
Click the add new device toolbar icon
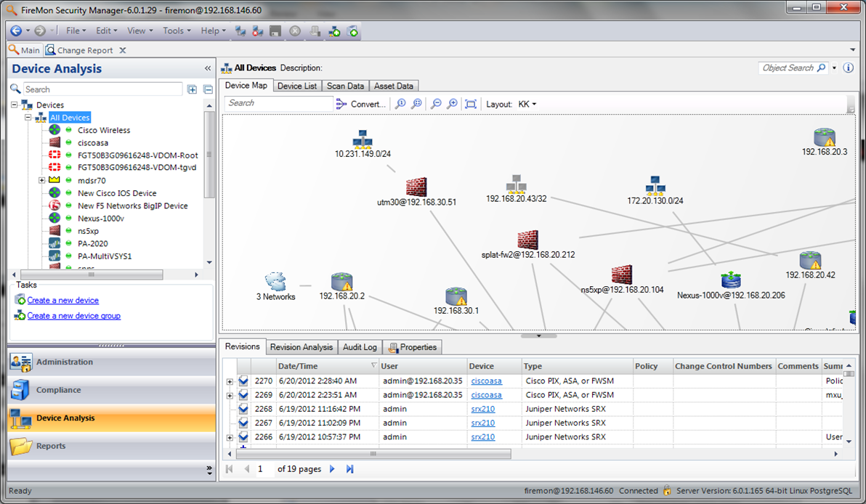click(x=352, y=31)
